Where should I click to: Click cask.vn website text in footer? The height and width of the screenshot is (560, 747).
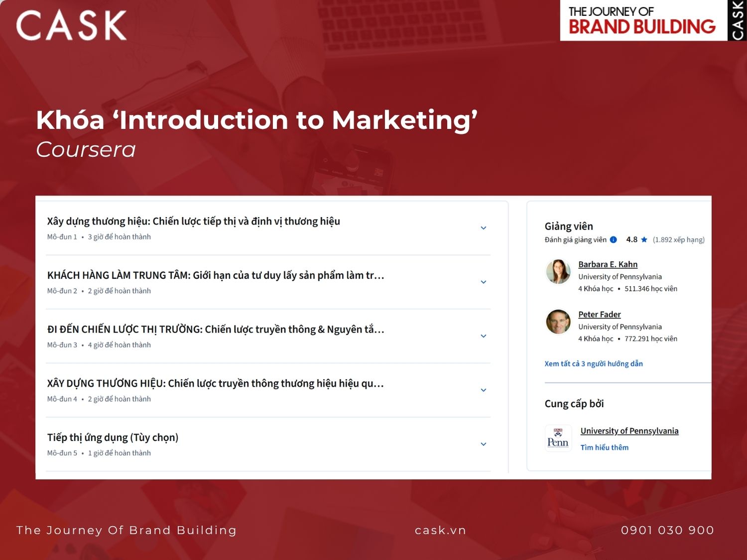441,531
